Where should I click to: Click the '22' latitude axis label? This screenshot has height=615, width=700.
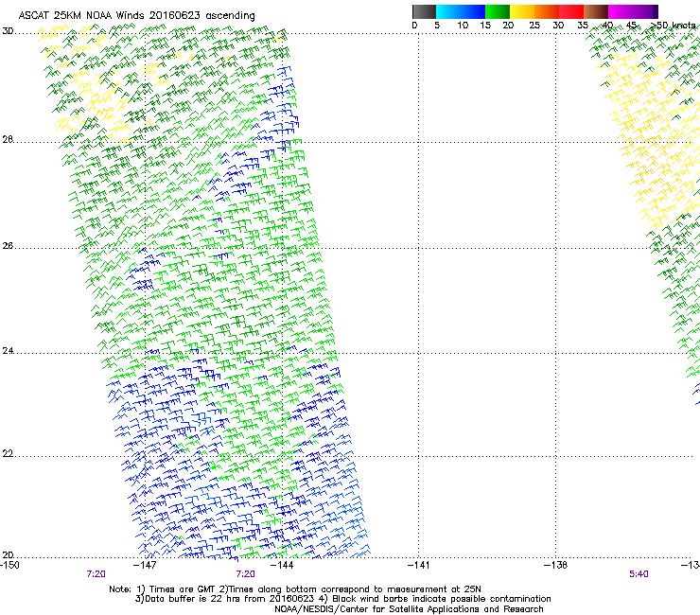(x=8, y=454)
